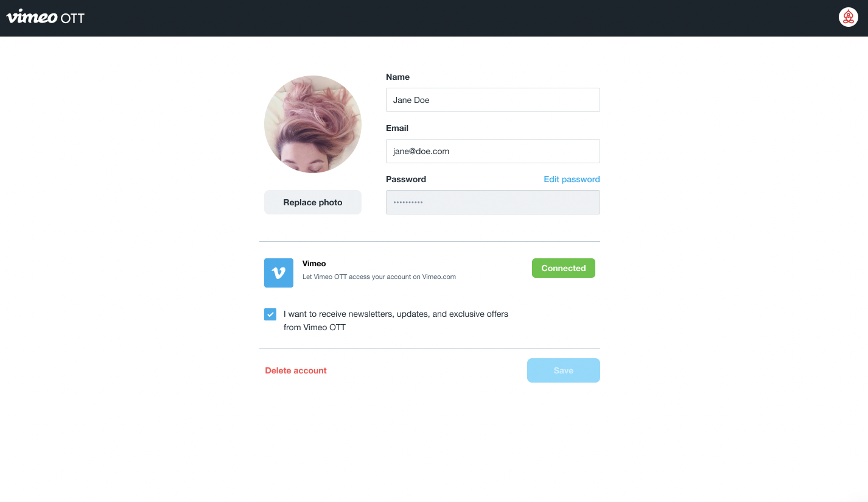The image size is (868, 502).
Task: Click the blue Vimeo 'v' icon
Action: pyautogui.click(x=279, y=273)
